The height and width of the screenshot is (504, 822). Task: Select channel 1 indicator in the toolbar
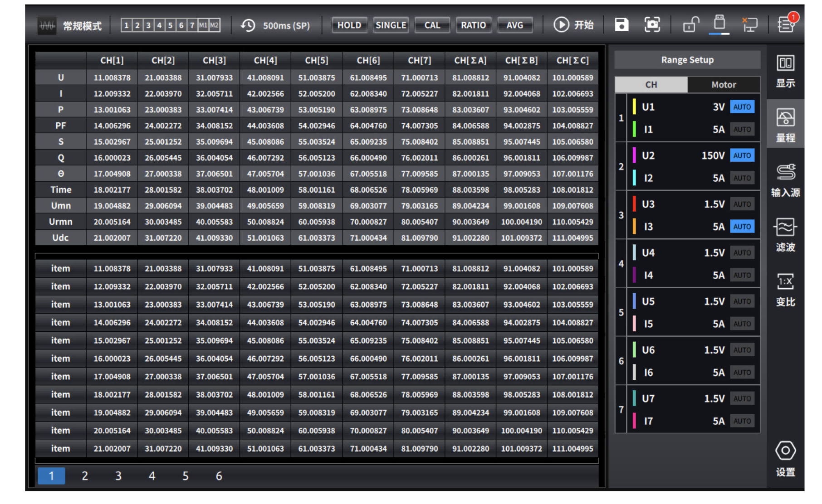pyautogui.click(x=127, y=25)
